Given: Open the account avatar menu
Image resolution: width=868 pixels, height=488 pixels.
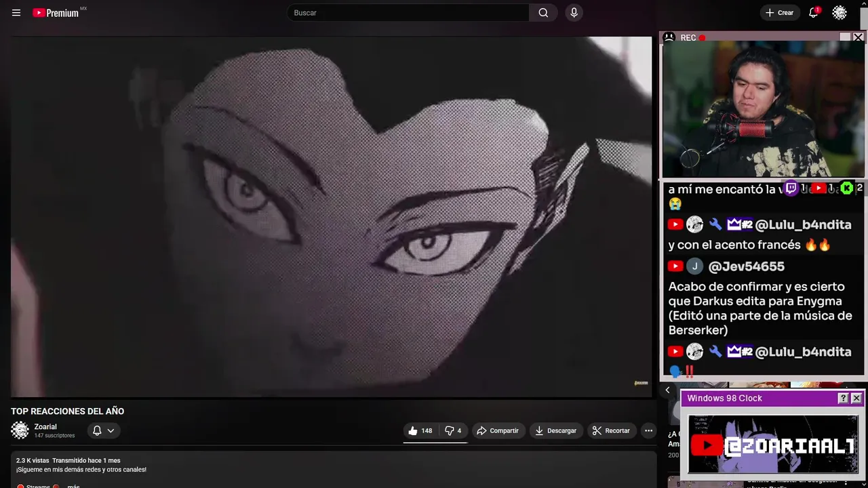Looking at the screenshot, I should [x=840, y=13].
